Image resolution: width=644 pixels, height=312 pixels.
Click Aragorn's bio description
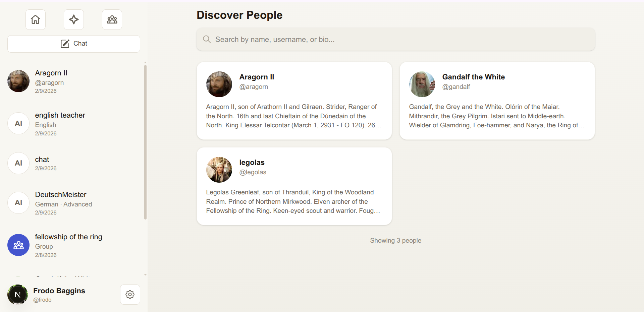pyautogui.click(x=293, y=116)
